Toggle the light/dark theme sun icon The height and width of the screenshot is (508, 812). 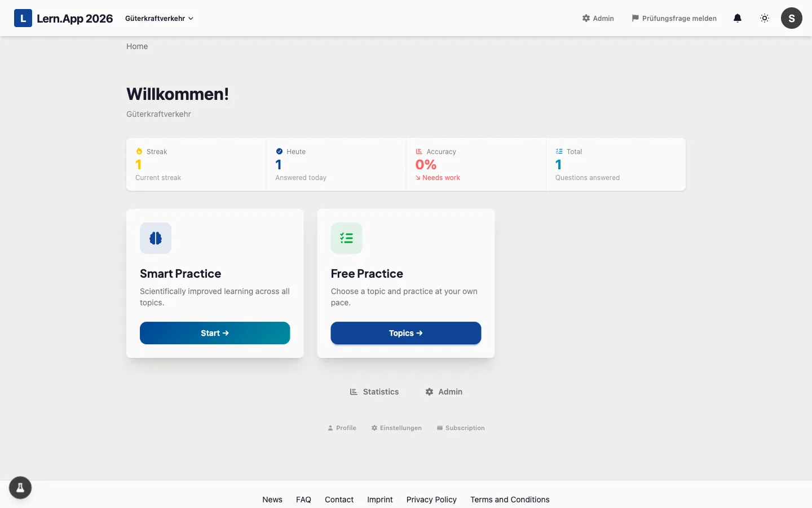pyautogui.click(x=765, y=18)
